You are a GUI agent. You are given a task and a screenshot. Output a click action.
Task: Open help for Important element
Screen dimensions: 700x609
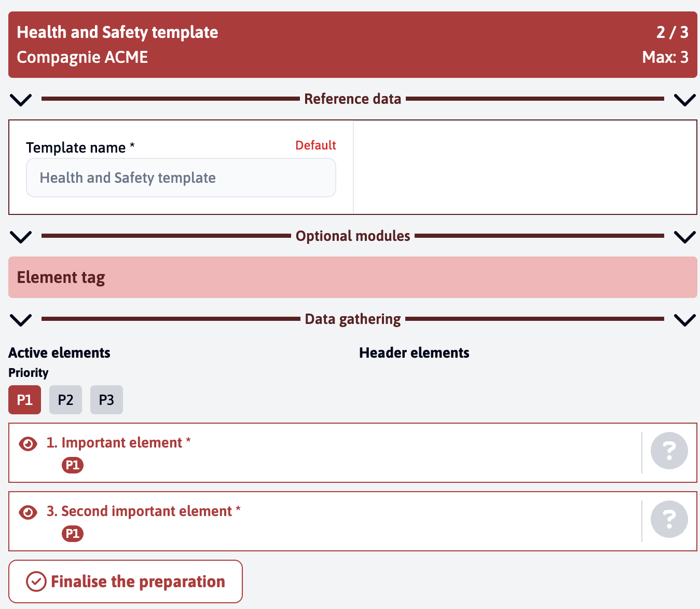(669, 451)
